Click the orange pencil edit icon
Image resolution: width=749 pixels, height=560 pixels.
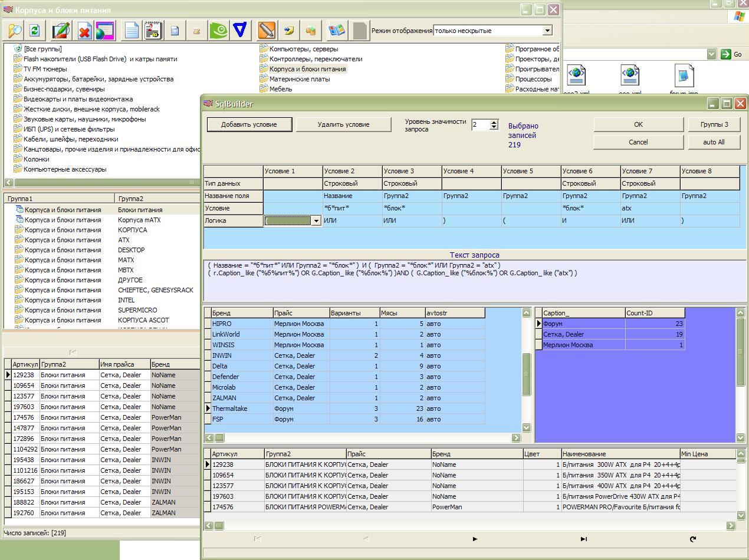pyautogui.click(x=267, y=30)
